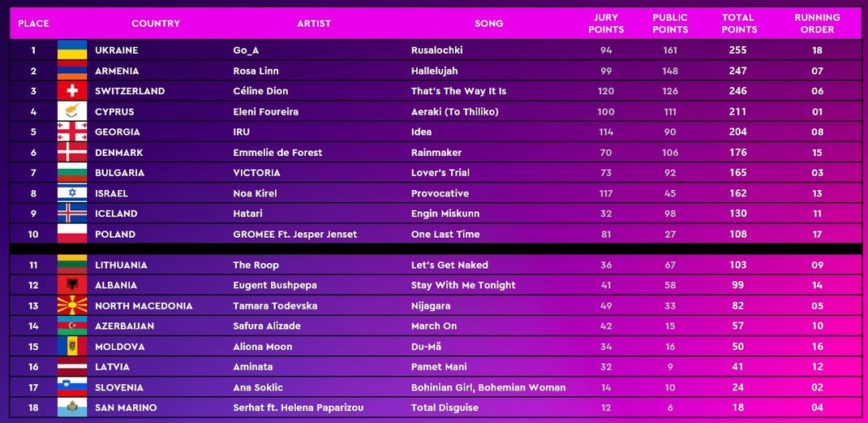The height and width of the screenshot is (423, 868).
Task: Click the Jury Points column header
Action: tap(606, 24)
